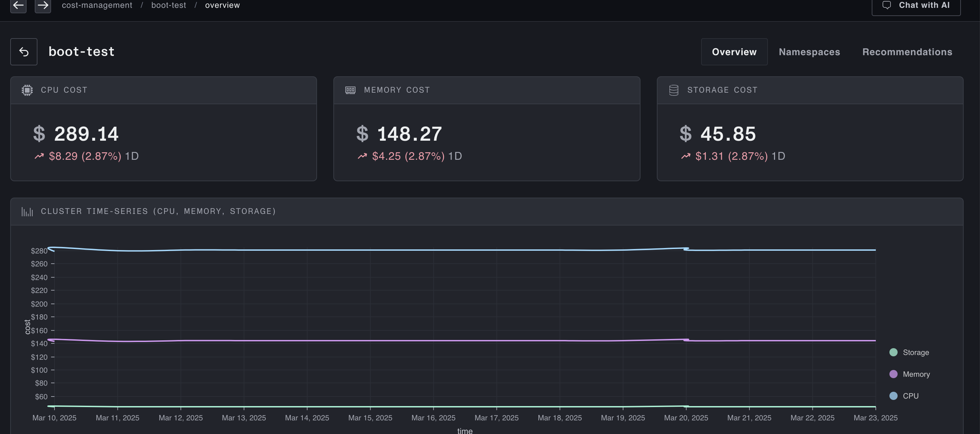Screen dimensions: 980x434
Task: Click the cluster time-series chart icon
Action: [x=27, y=212]
